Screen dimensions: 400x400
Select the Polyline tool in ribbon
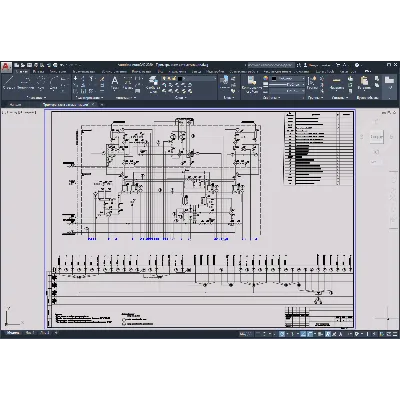pyautogui.click(x=26, y=82)
